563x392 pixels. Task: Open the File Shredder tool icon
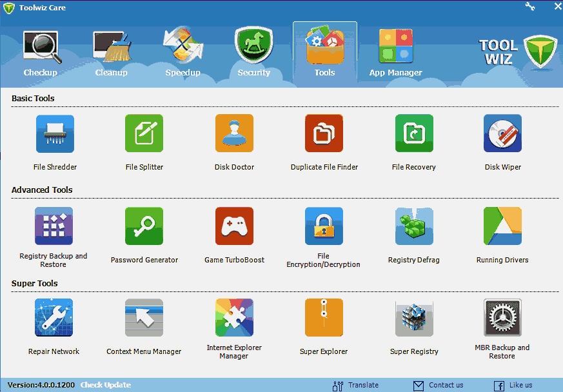(55, 133)
